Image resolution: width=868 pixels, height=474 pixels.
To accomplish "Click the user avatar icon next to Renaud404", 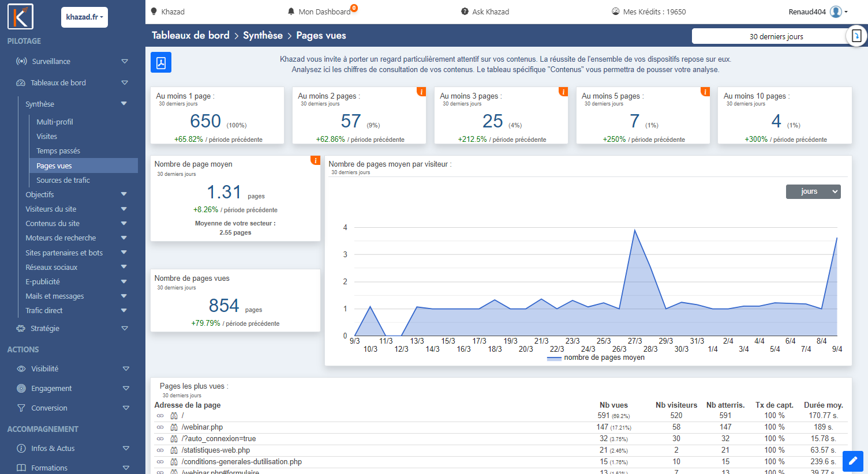I will point(836,12).
